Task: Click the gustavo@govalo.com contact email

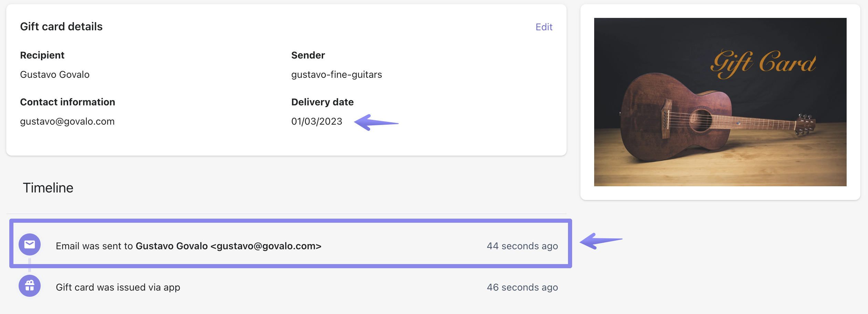Action: click(67, 122)
